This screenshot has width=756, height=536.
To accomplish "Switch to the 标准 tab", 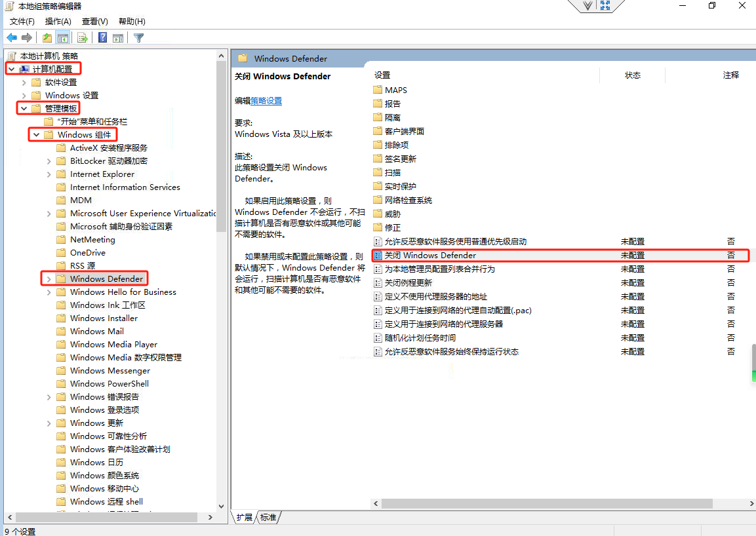I will click(268, 517).
